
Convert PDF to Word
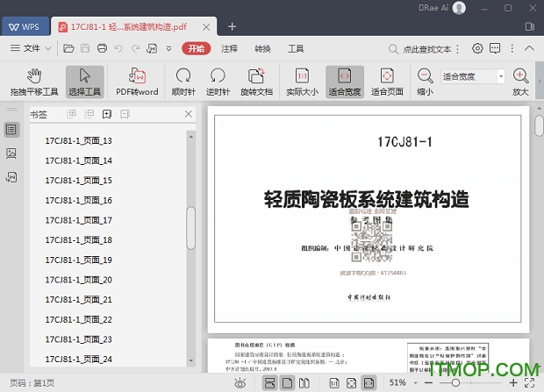tap(137, 82)
